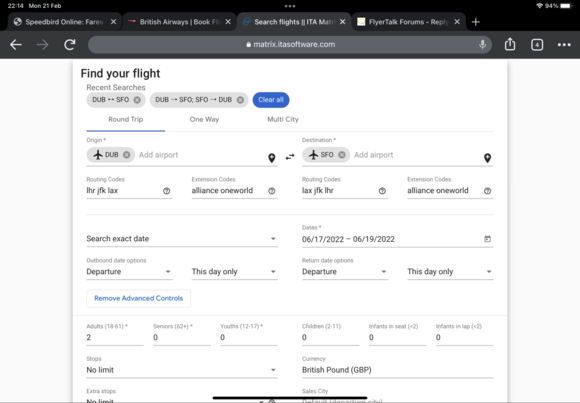The height and width of the screenshot is (403, 580).
Task: Close the ITA Matrix Search flights tab
Action: [x=343, y=22]
